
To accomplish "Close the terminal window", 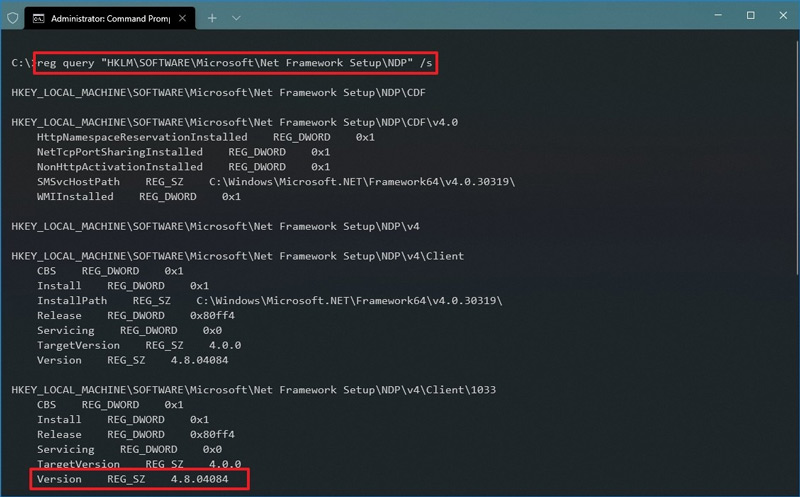I will point(783,15).
